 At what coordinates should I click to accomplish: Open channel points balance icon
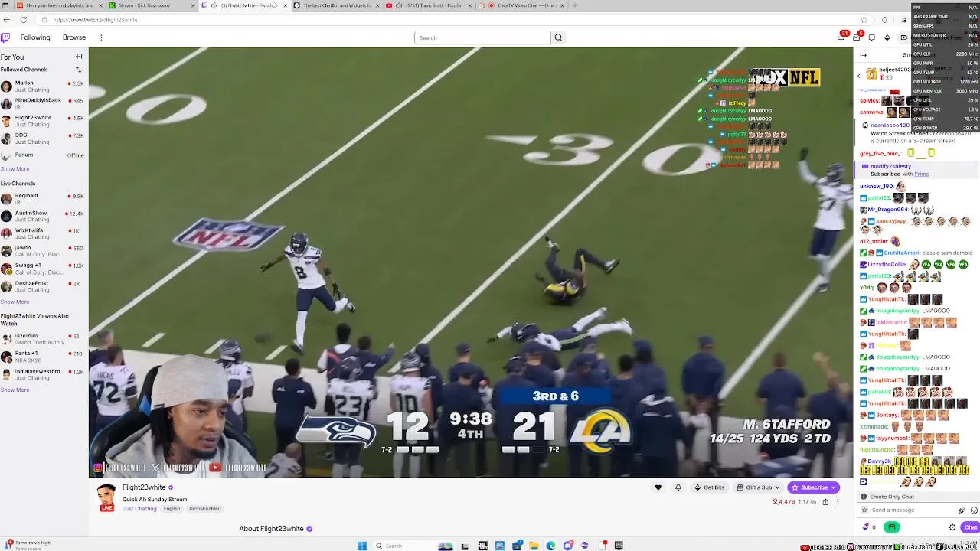coord(869,527)
